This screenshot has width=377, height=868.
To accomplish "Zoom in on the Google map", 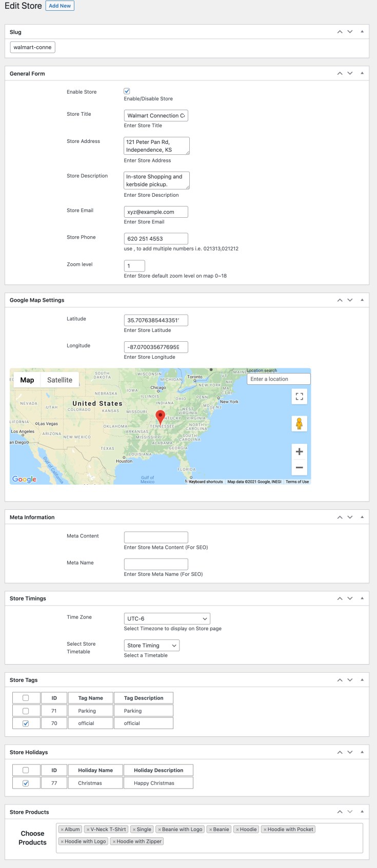I will [299, 451].
